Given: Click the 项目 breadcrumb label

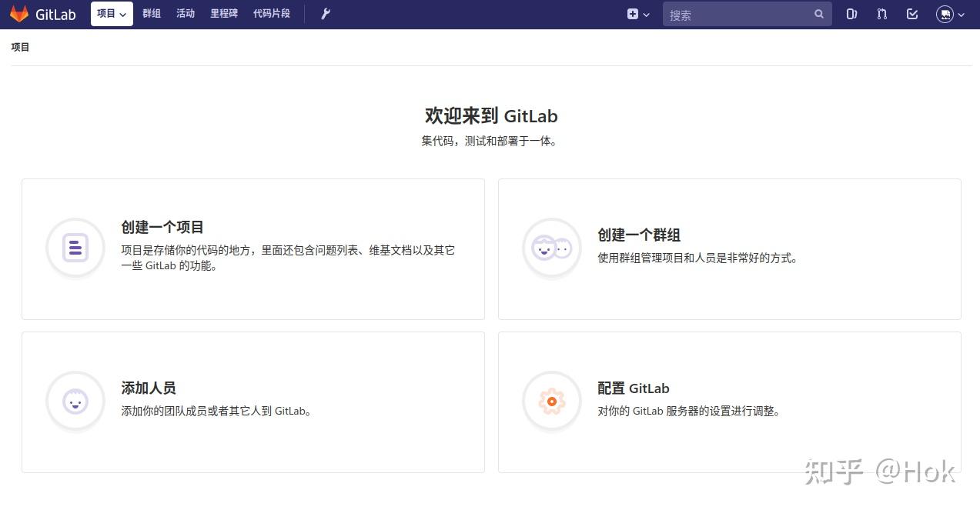Looking at the screenshot, I should [x=20, y=46].
